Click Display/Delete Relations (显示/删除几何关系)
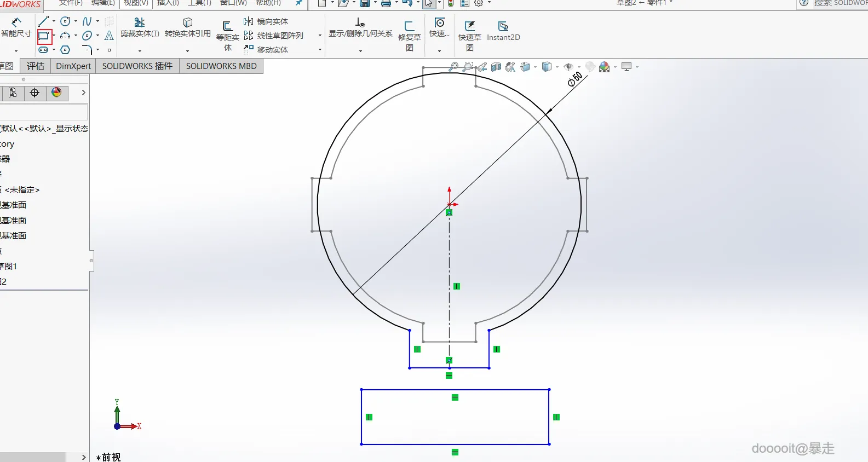 tap(360, 28)
